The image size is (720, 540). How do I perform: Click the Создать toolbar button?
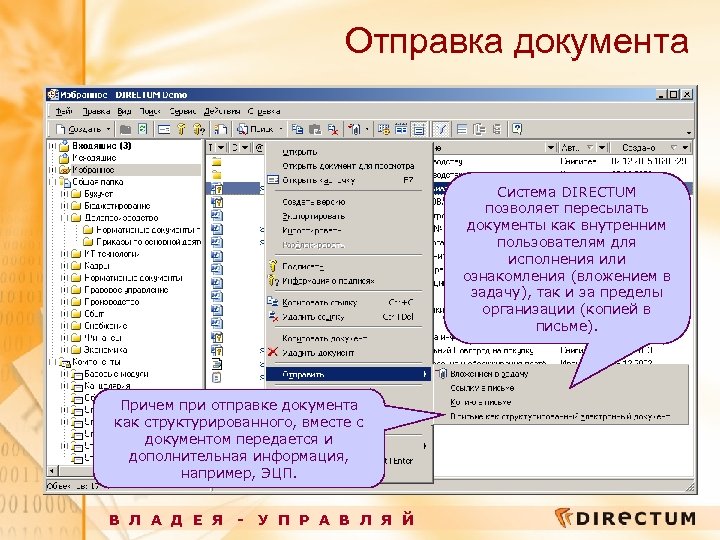(78, 129)
